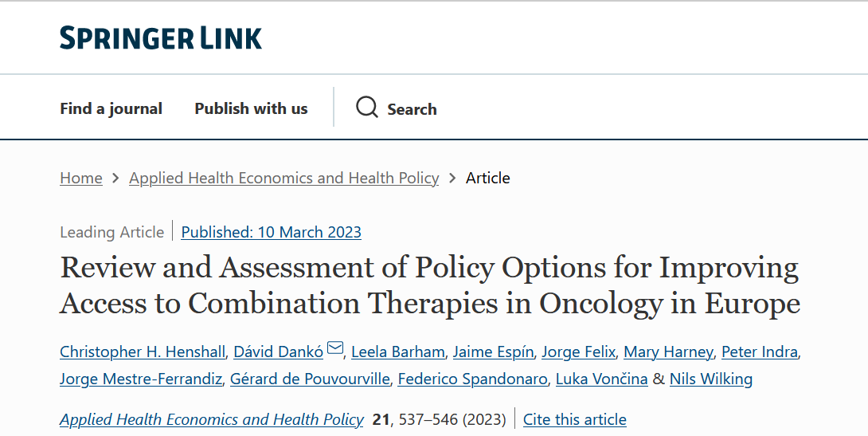Open the Publish with us menu
Screen dimensions: 868x436
point(251,108)
